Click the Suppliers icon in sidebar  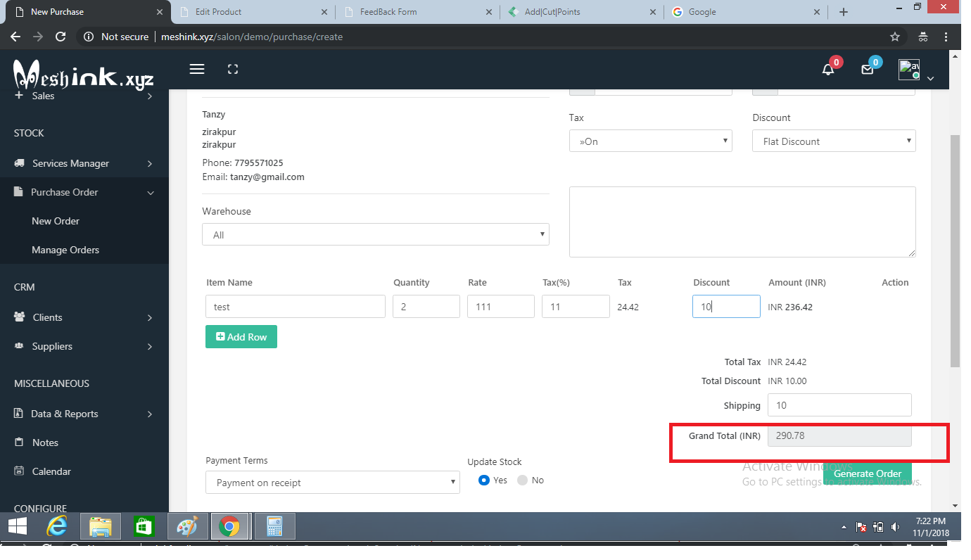click(x=20, y=346)
